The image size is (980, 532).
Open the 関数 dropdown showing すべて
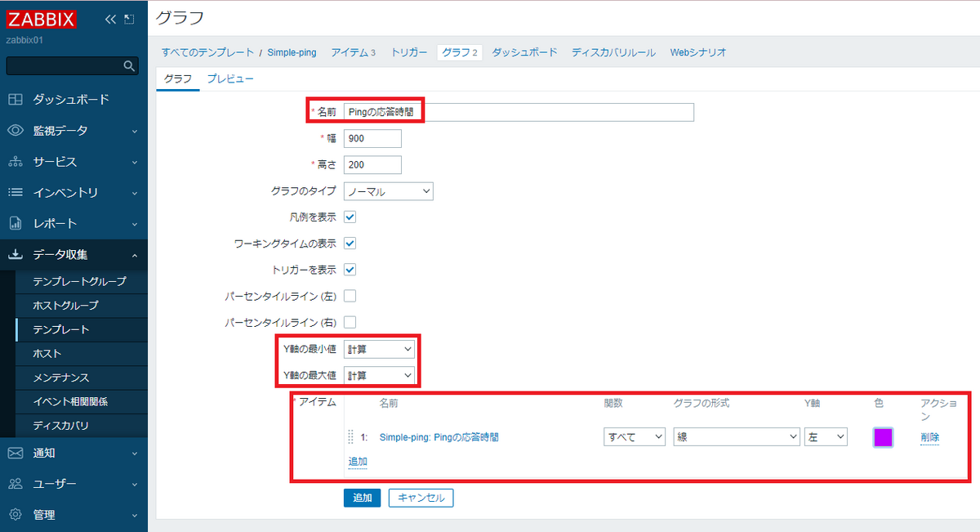click(x=635, y=436)
